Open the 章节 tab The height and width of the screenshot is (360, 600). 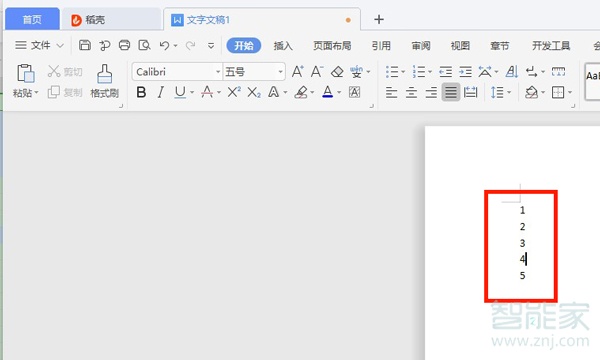click(x=500, y=46)
